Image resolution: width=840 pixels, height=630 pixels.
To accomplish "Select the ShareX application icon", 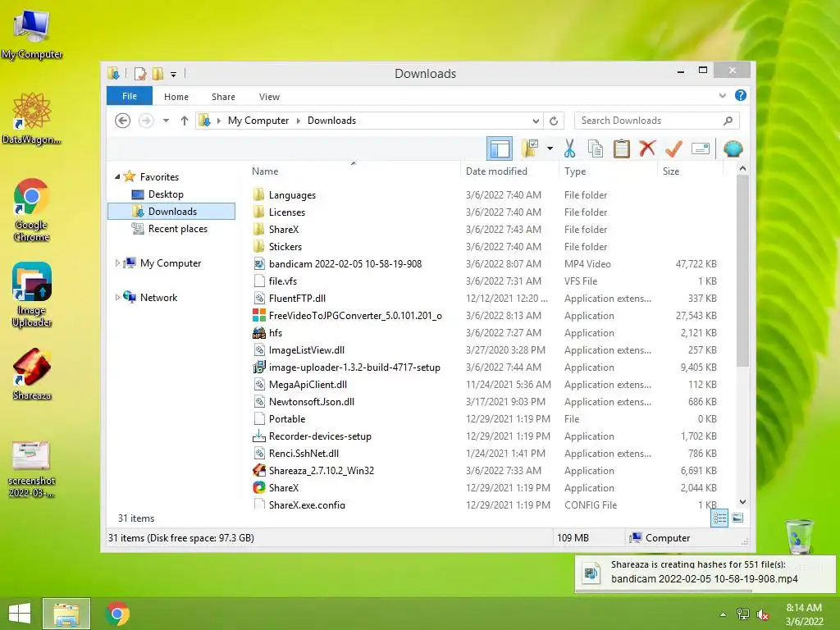I will 258,487.
